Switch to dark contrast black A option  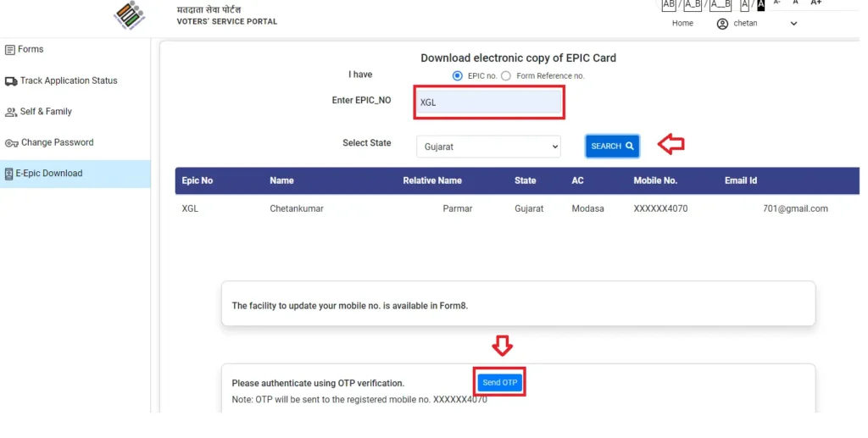point(760,4)
